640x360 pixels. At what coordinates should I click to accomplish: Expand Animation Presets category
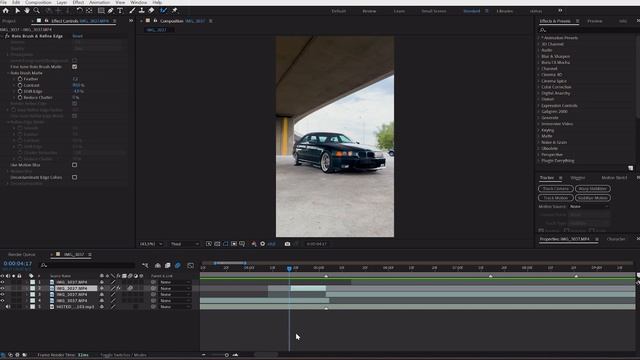(x=539, y=38)
